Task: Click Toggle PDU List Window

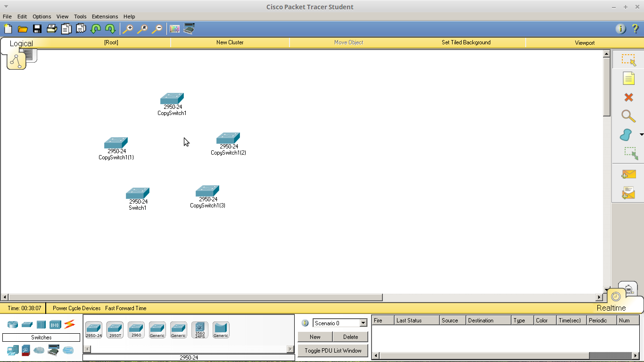Action: pyautogui.click(x=333, y=351)
